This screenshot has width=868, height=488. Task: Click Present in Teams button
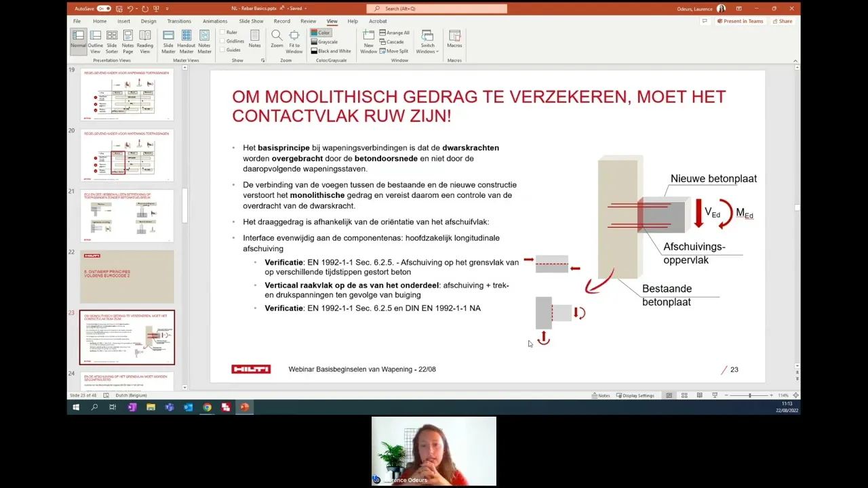(x=739, y=21)
